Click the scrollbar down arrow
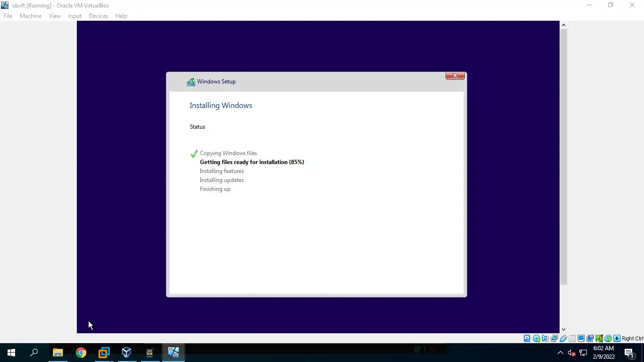Screen dimensions: 644x362 pos(563,329)
